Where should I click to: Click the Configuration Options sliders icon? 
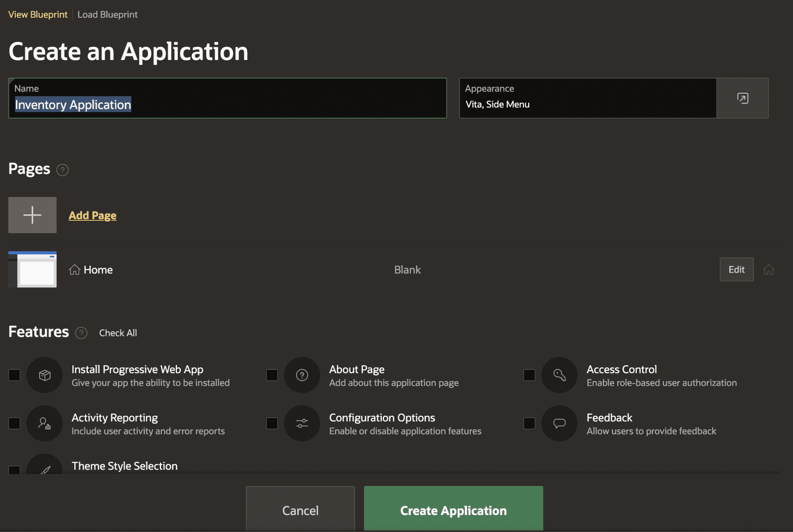coord(302,423)
